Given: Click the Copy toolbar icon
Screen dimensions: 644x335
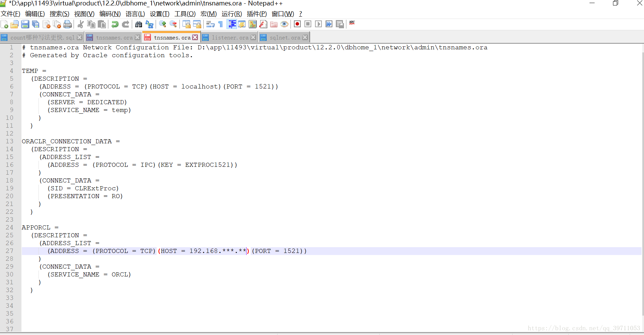Looking at the screenshot, I should 91,24.
